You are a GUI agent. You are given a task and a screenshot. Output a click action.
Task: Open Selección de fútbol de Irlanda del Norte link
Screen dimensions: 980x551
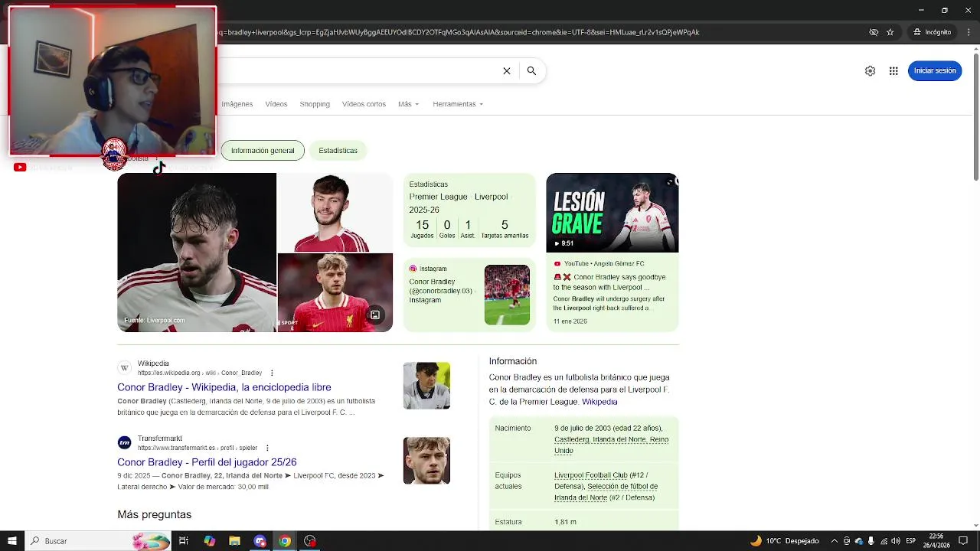tap(605, 491)
